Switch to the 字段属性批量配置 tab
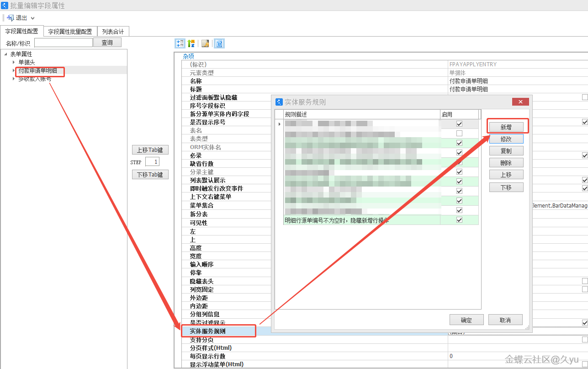The height and width of the screenshot is (369, 588). pos(70,32)
